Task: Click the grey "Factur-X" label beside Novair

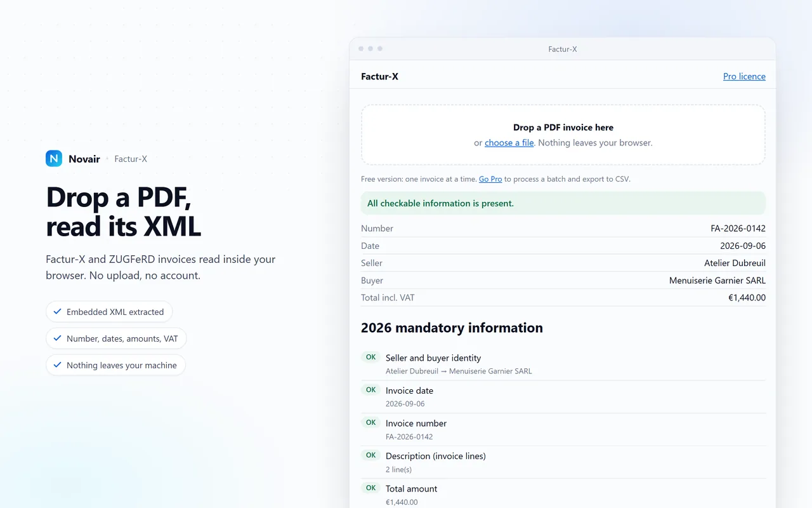Action: [x=131, y=159]
